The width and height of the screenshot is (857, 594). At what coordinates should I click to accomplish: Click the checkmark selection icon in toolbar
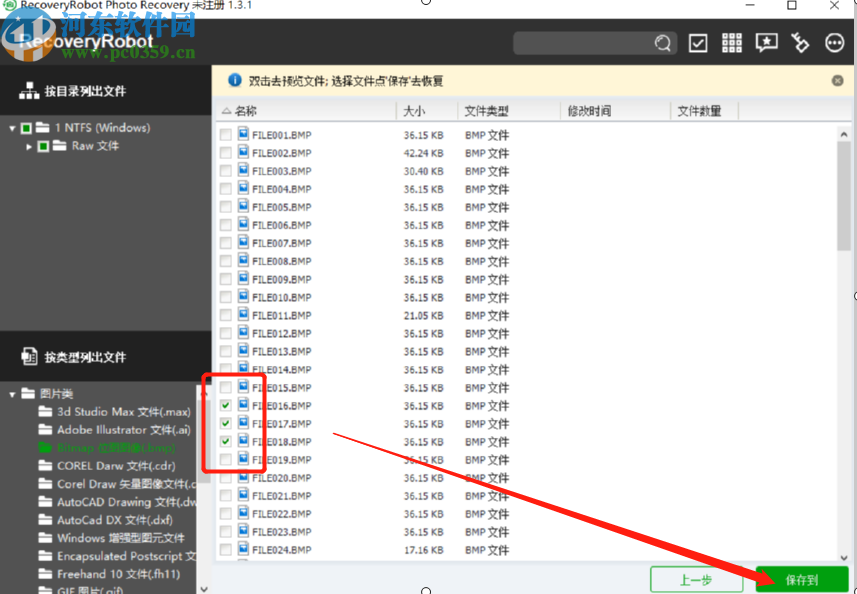click(697, 42)
